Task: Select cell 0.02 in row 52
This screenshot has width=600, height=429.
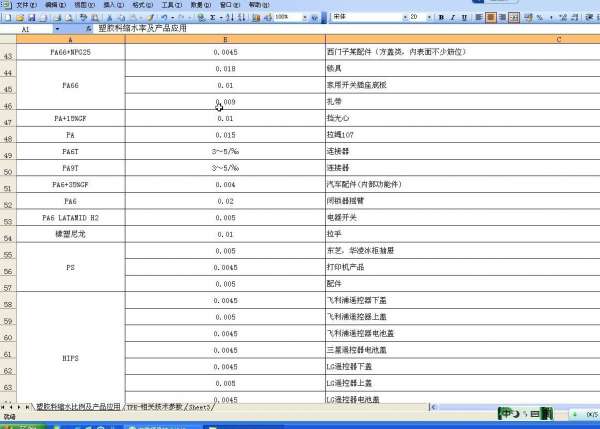Action: click(225, 201)
